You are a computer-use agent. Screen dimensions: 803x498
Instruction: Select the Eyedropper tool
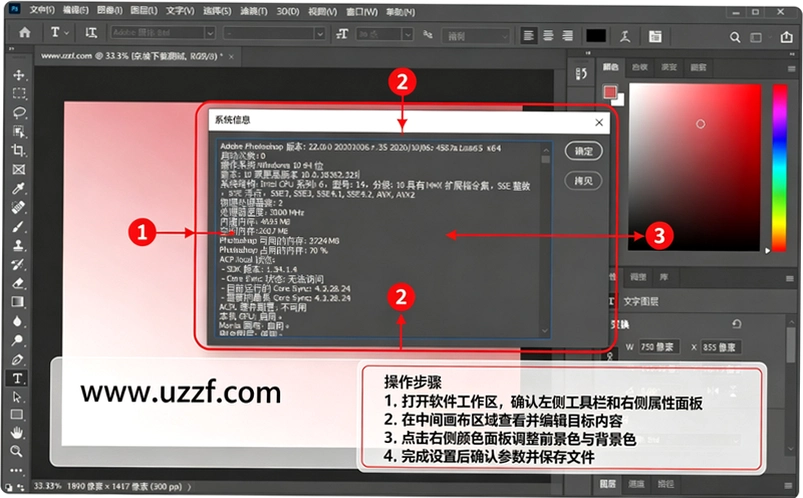[19, 189]
